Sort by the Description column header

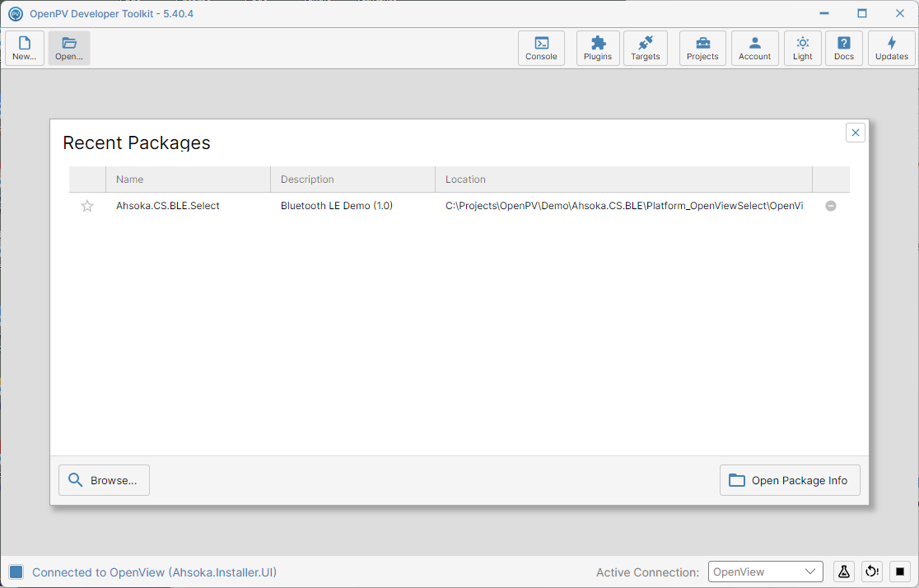point(352,180)
